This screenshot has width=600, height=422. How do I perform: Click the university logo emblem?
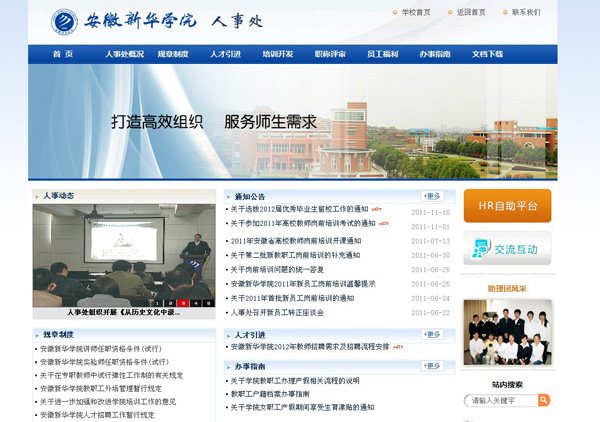[65, 21]
